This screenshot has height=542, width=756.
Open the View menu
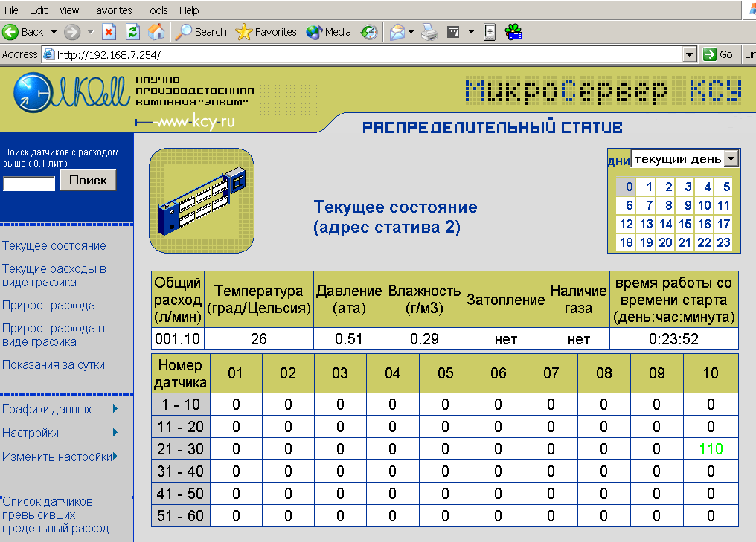[x=69, y=10]
